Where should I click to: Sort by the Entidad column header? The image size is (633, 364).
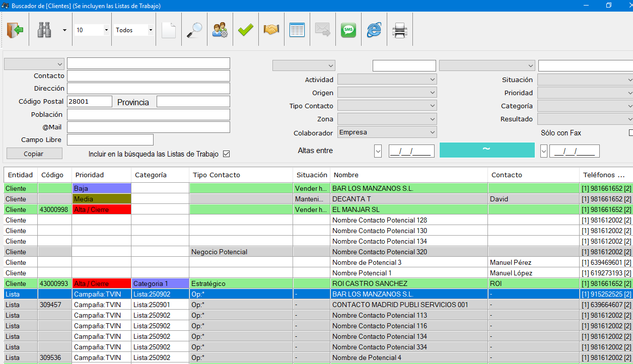[x=20, y=175]
